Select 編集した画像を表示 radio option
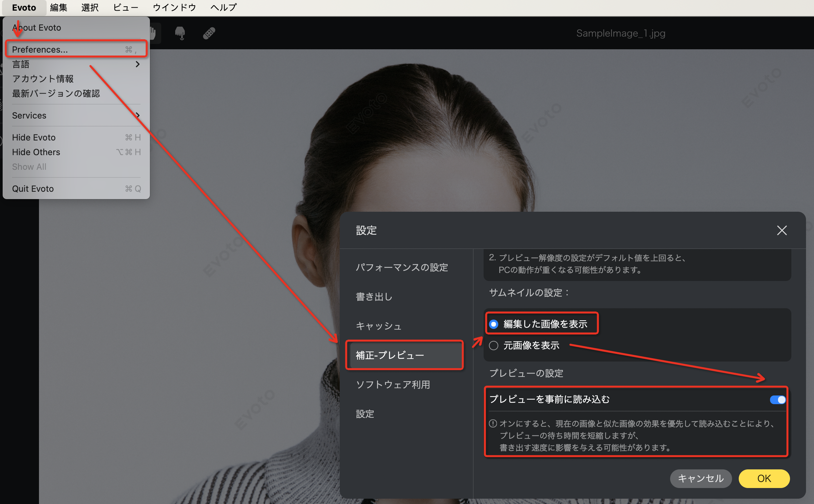 click(494, 324)
